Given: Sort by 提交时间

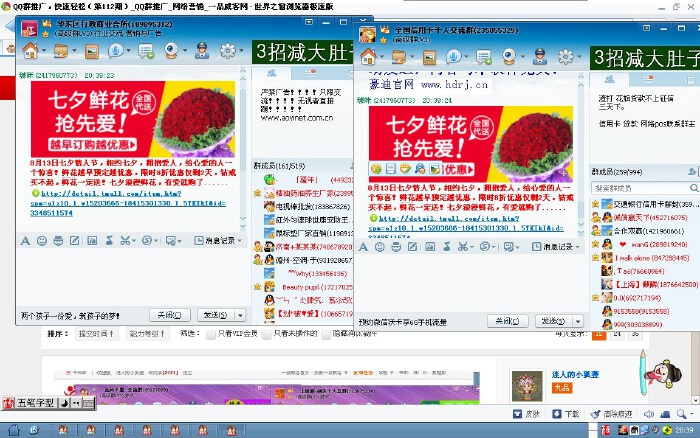Looking at the screenshot, I should [x=96, y=334].
